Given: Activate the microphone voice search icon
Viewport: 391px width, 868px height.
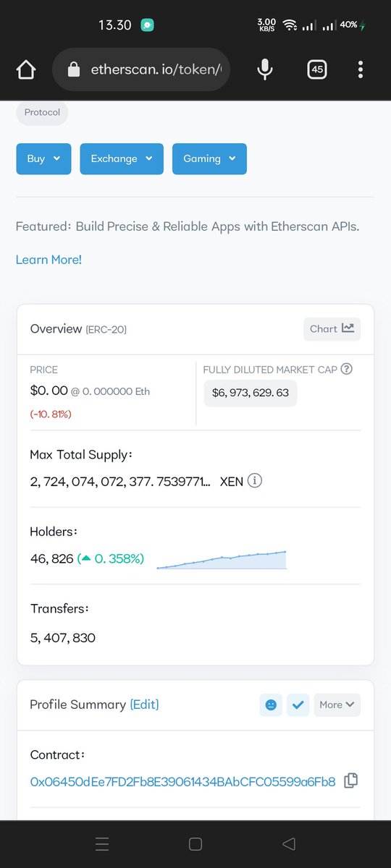Looking at the screenshot, I should 265,69.
